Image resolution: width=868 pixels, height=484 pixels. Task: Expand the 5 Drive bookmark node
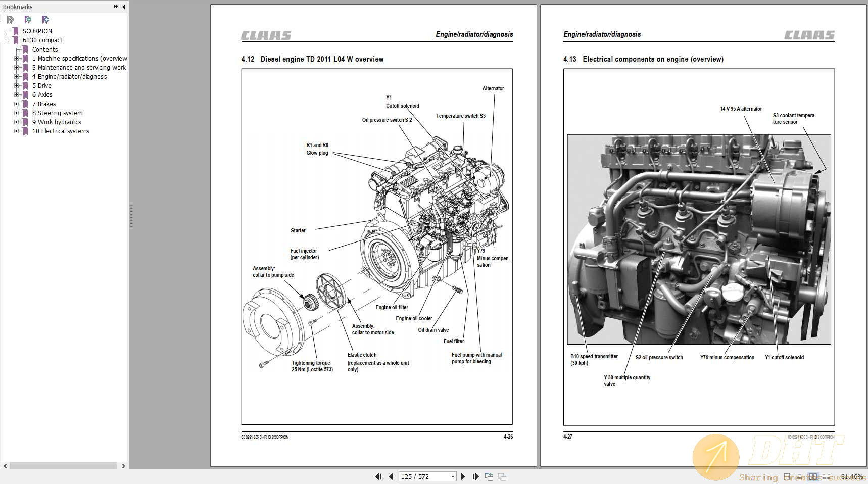tap(16, 86)
